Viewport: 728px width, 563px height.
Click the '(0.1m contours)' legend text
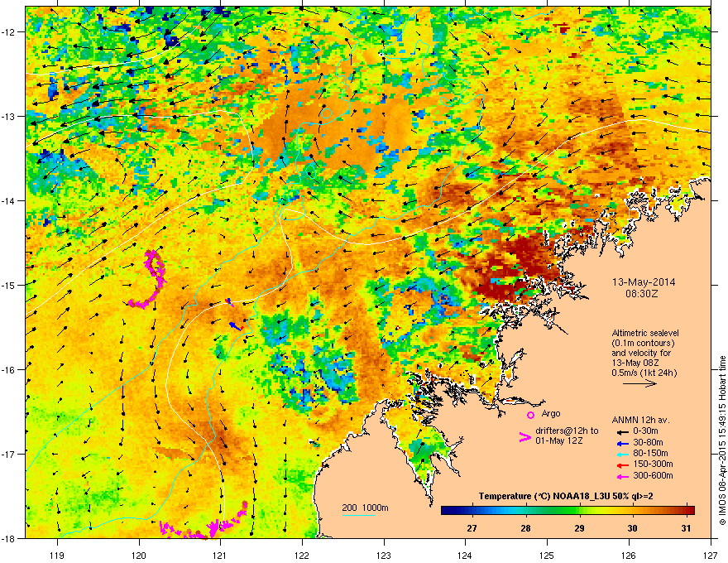click(x=643, y=343)
